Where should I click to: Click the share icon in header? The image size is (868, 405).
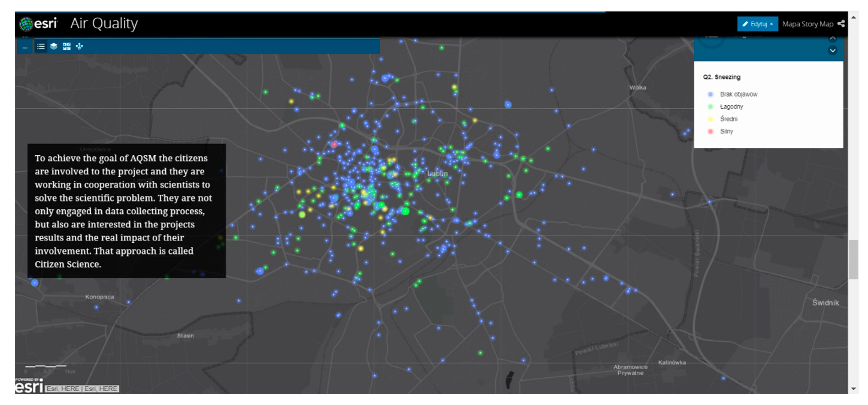841,24
